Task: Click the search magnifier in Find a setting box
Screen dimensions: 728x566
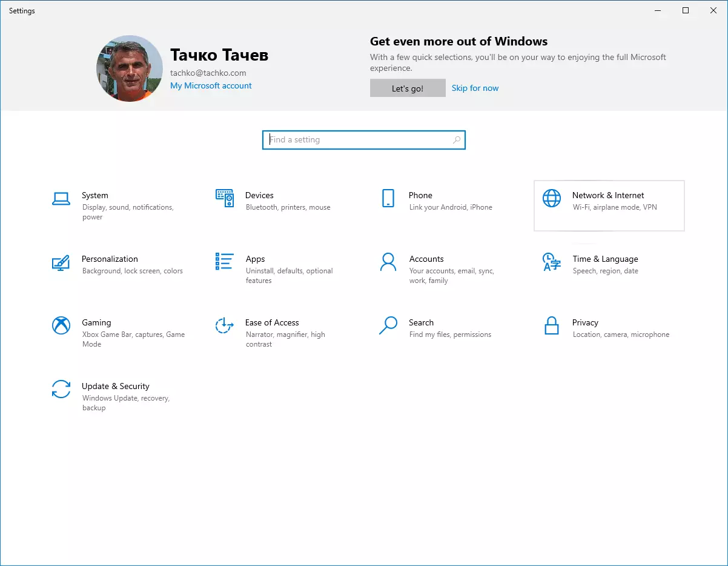Action: tap(457, 140)
